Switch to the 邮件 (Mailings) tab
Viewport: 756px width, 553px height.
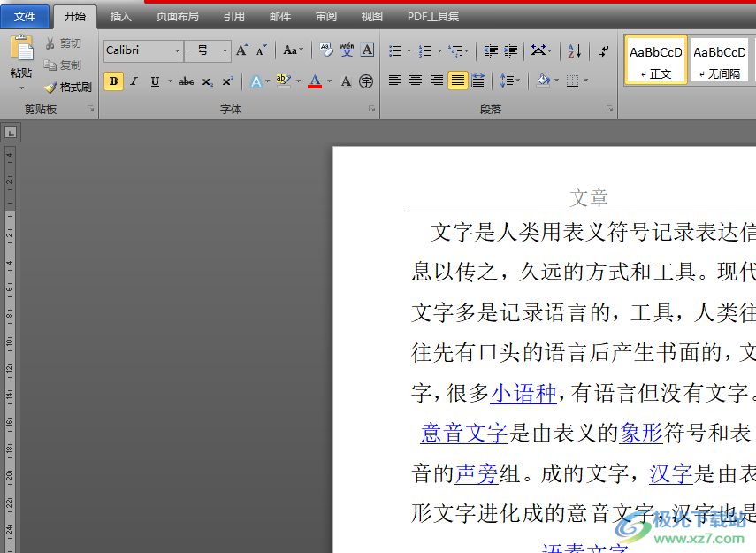pyautogui.click(x=280, y=17)
